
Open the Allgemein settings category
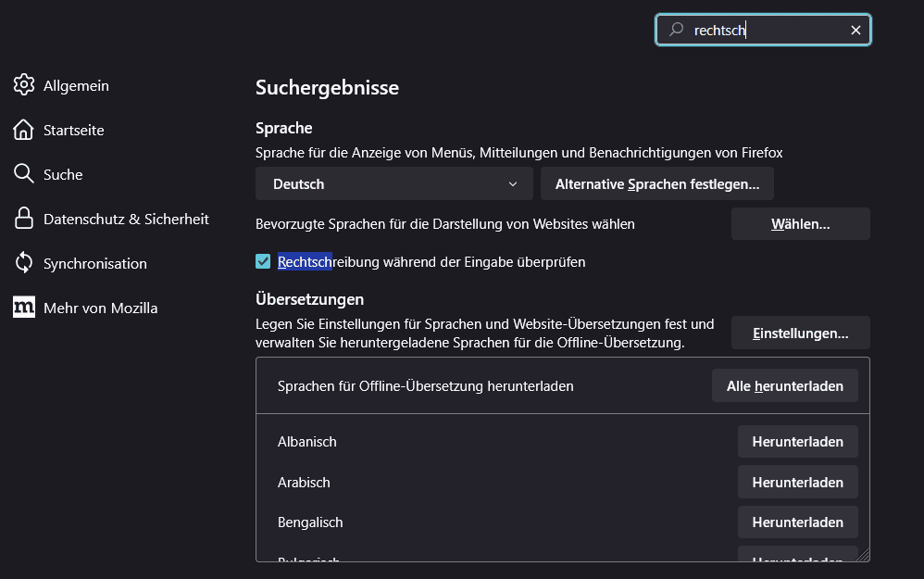76,85
